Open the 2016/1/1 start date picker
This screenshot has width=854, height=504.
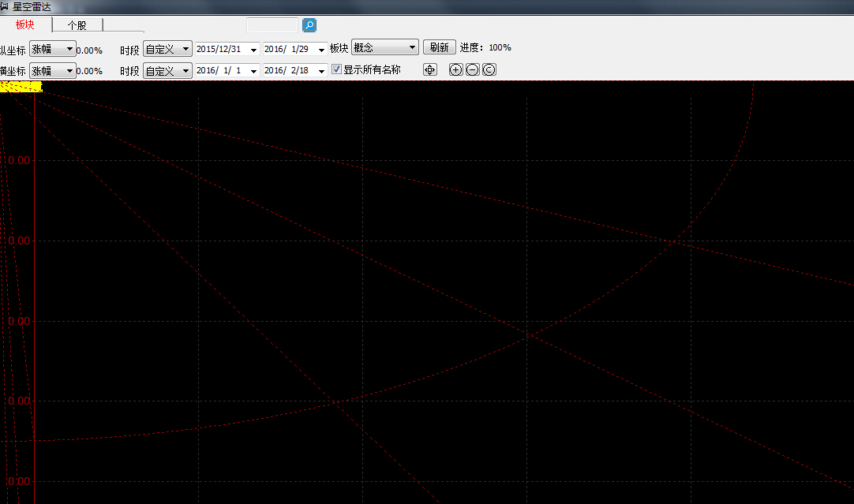[x=253, y=71]
